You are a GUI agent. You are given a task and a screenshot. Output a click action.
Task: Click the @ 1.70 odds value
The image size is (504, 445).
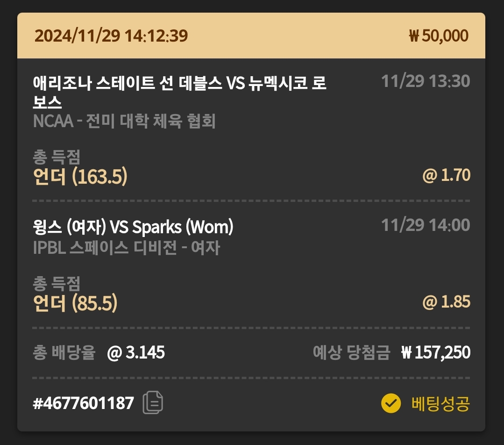click(x=446, y=175)
